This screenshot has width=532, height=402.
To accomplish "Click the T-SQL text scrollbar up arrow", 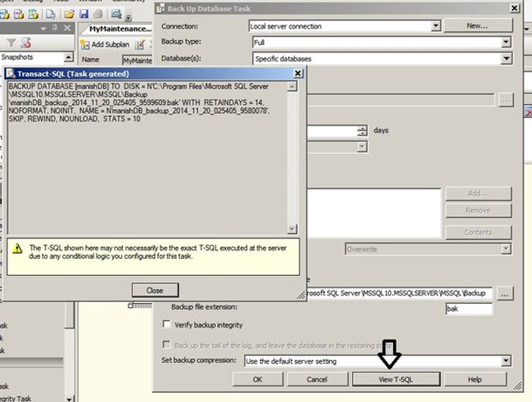I will point(292,86).
